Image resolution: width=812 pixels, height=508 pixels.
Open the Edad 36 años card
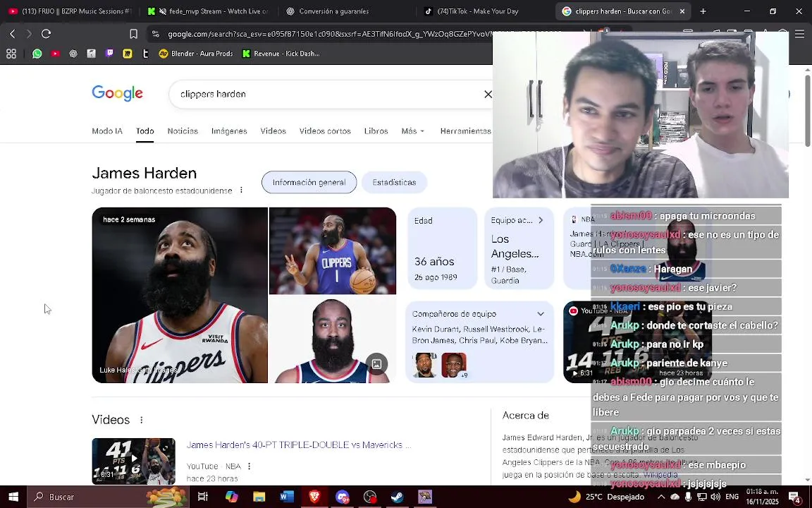(442, 248)
